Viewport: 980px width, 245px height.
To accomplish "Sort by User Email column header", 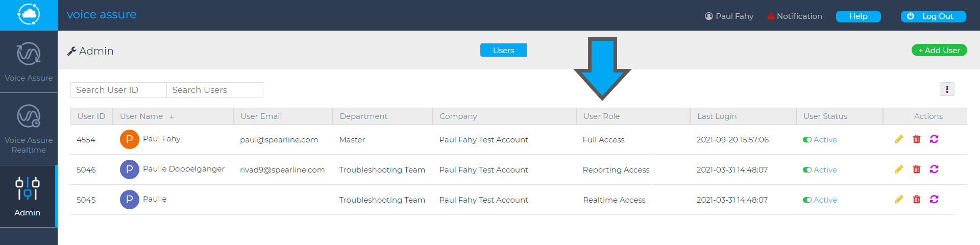I will 283,116.
